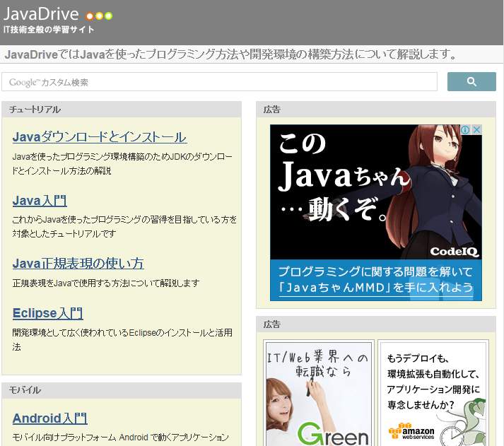The width and height of the screenshot is (504, 446).
Task: Click the Amazon Web Services logo
Action: pyautogui.click(x=411, y=431)
